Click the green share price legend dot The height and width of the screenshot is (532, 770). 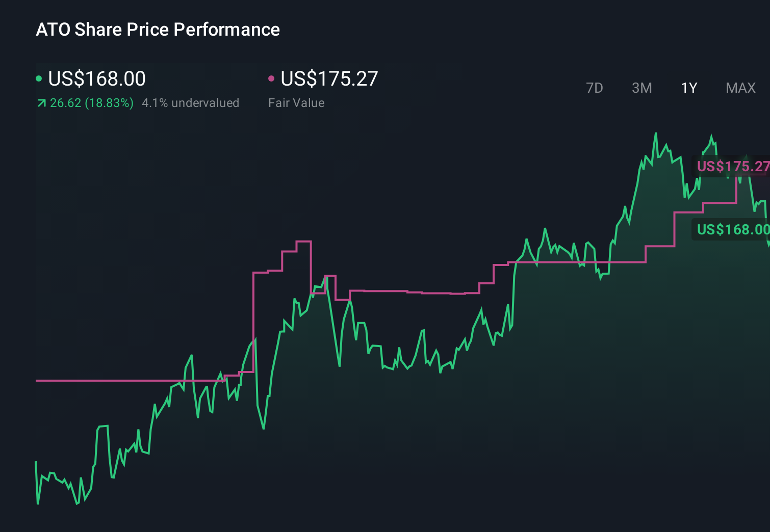tap(40, 78)
